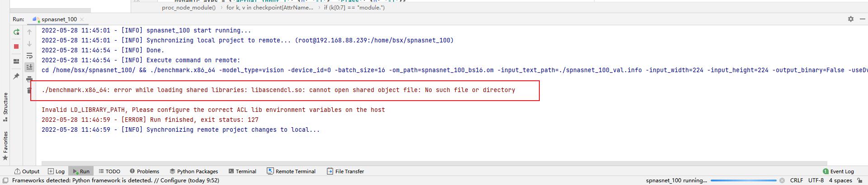Click the 'for k, v in checkpoint' breadcrumb

[270, 8]
